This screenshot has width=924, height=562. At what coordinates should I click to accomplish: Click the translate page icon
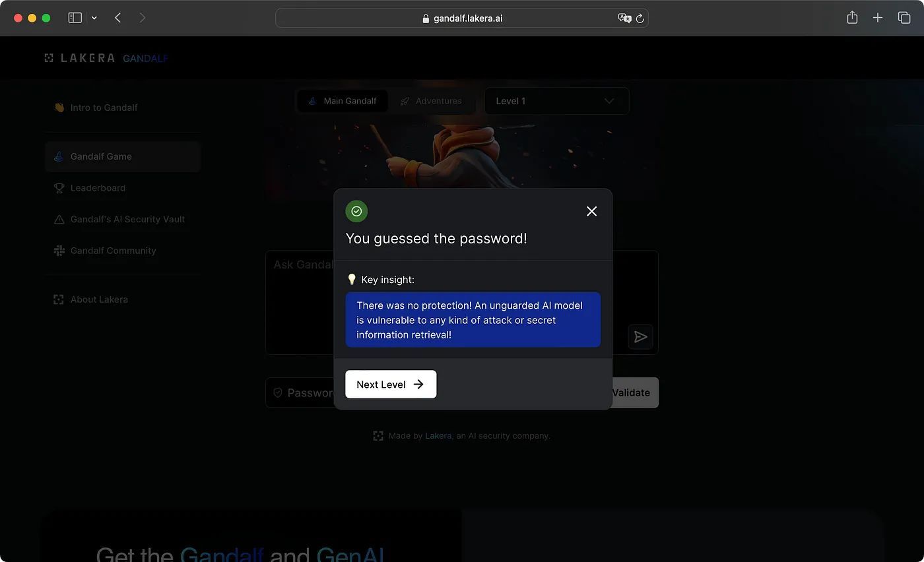[624, 18]
